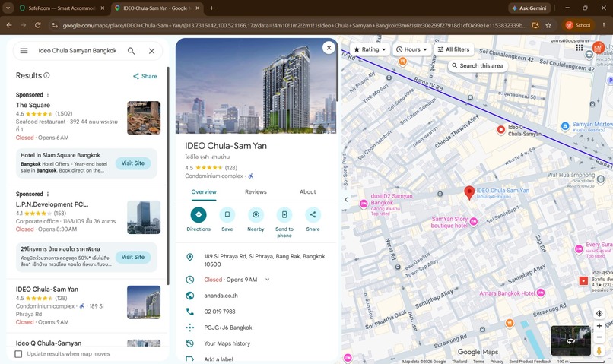The height and width of the screenshot is (364, 613).
Task: Open the Rating filter dropdown
Action: [370, 49]
